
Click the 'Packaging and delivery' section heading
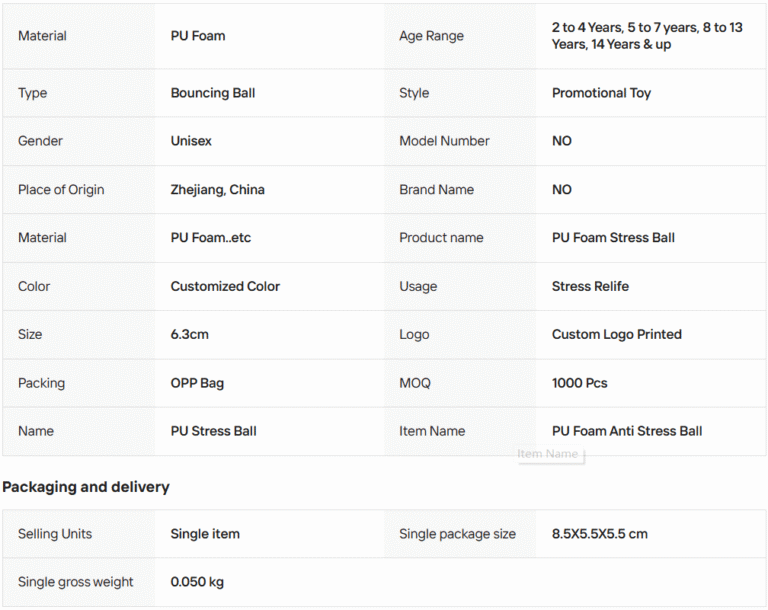pyautogui.click(x=86, y=487)
